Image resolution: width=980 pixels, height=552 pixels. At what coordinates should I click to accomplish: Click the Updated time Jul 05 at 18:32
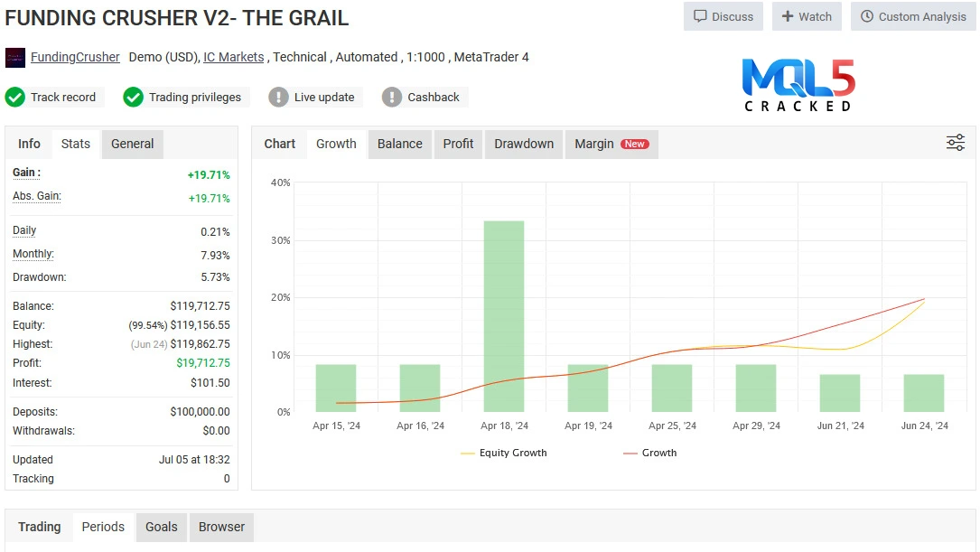tap(194, 460)
